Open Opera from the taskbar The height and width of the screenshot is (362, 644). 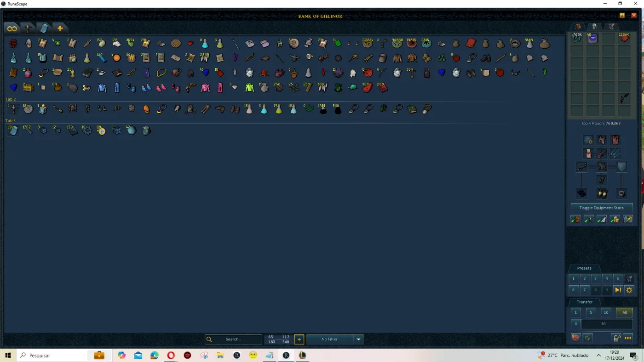[171, 355]
